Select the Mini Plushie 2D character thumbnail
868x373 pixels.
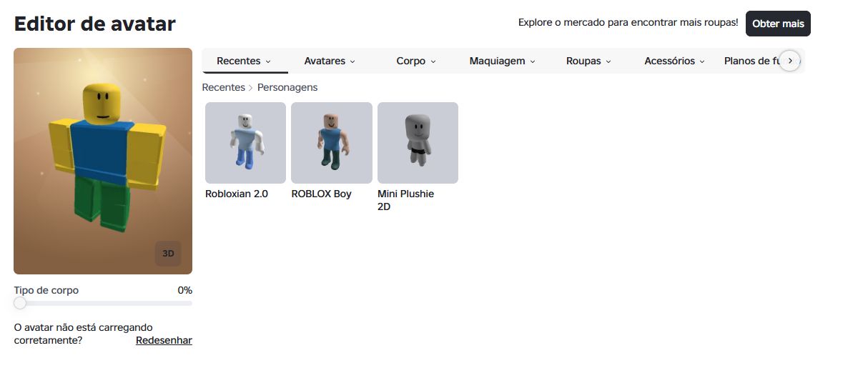(x=418, y=143)
